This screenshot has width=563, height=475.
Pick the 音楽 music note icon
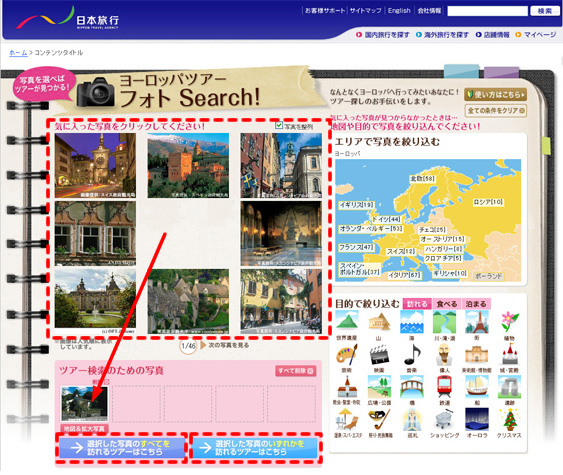pyautogui.click(x=412, y=354)
